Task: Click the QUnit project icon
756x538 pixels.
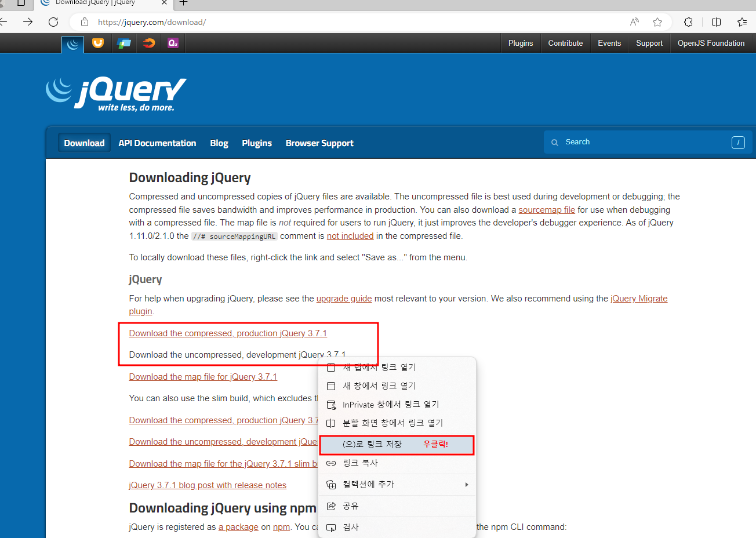Action: coord(173,43)
